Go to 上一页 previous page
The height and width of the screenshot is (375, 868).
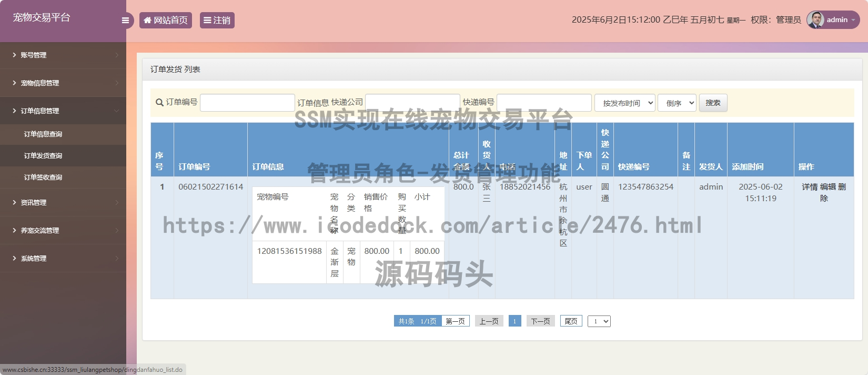489,321
